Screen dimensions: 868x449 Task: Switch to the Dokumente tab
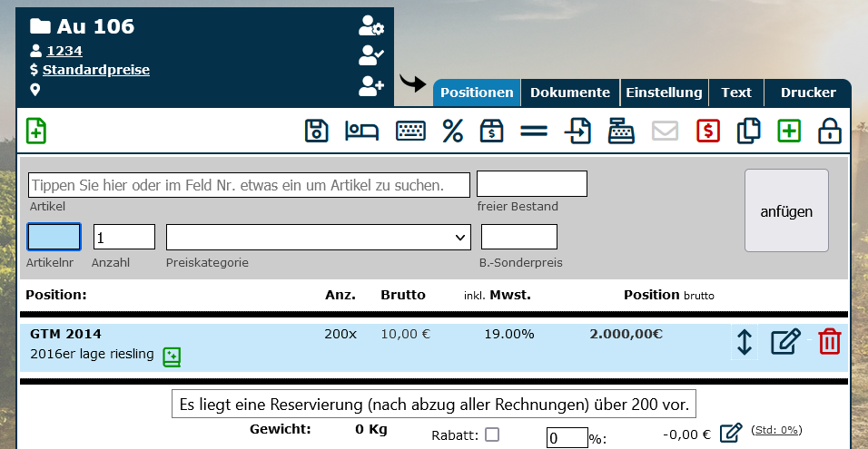[569, 93]
